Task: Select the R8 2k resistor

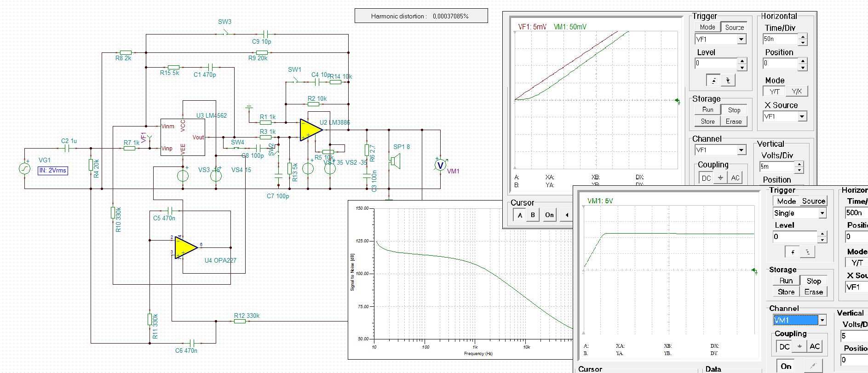Action: point(126,53)
